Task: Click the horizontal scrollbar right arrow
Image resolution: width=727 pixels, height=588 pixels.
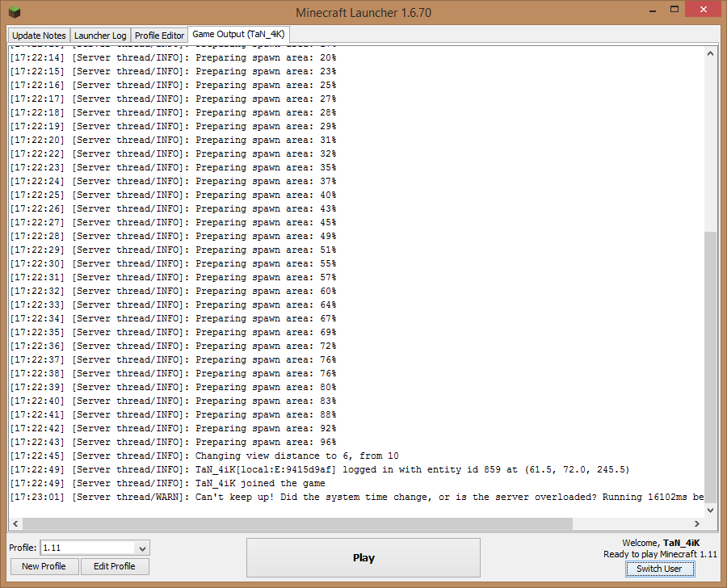Action: [x=697, y=523]
